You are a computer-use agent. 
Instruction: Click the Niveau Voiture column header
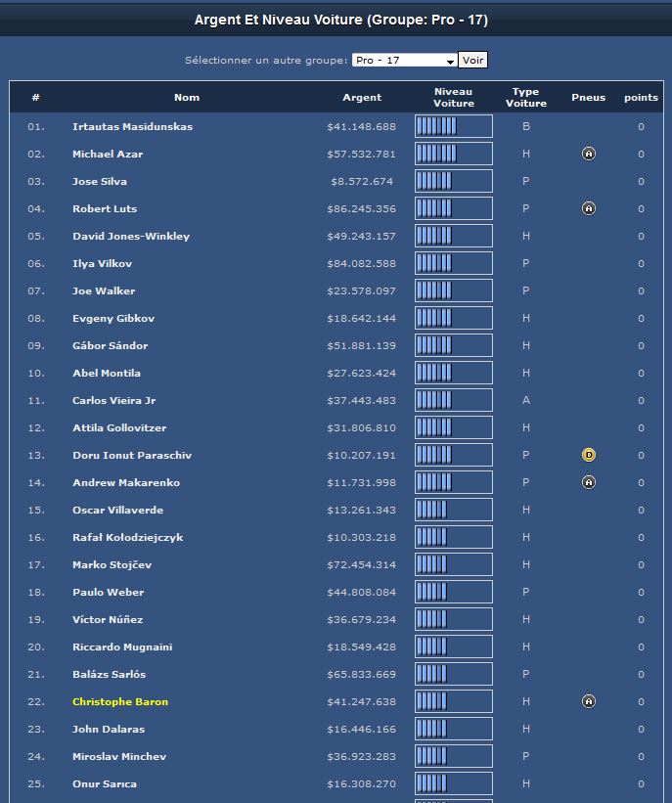454,97
